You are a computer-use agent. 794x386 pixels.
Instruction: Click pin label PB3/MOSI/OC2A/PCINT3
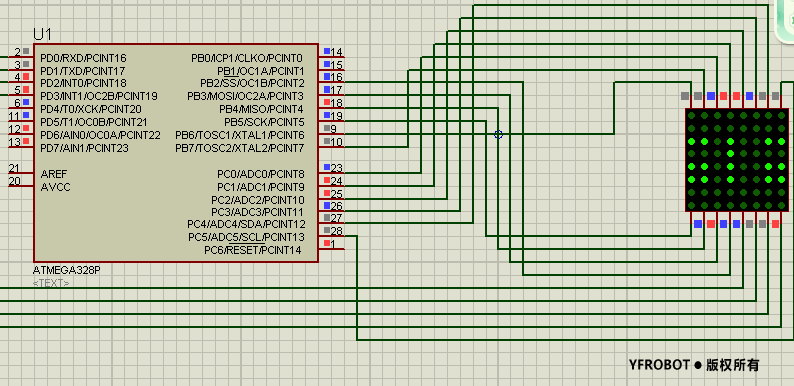[246, 96]
